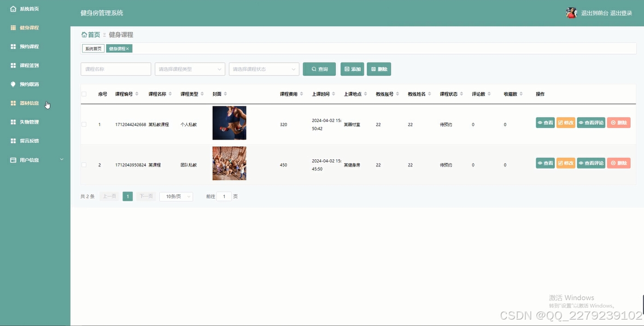Click the home icon in the breadcrumb
Image resolution: width=644 pixels, height=326 pixels.
click(x=84, y=34)
